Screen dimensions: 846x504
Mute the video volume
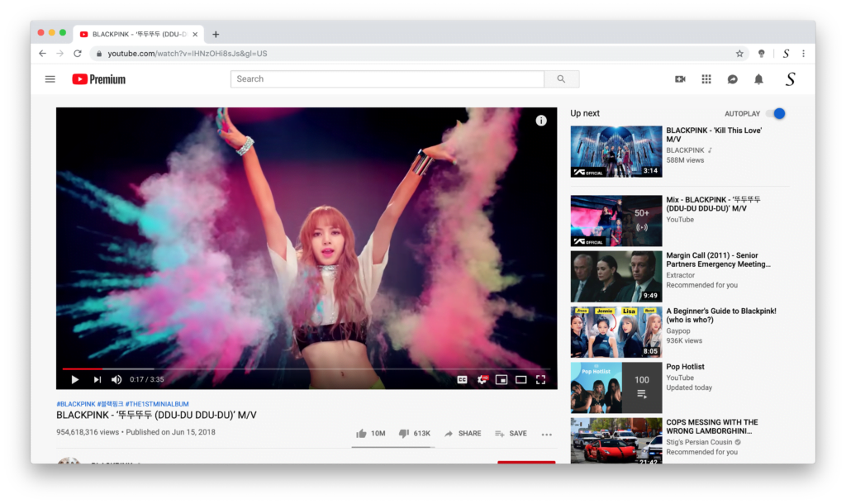[x=116, y=379]
